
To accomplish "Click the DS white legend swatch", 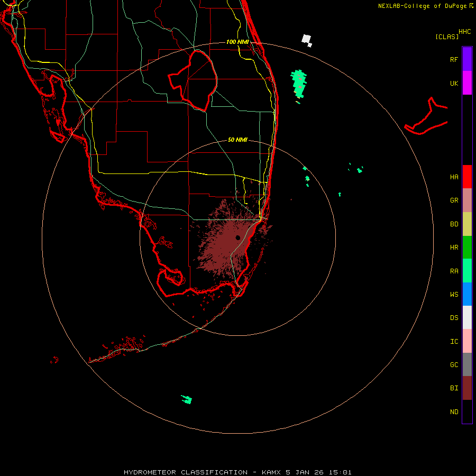I will coord(467,317).
